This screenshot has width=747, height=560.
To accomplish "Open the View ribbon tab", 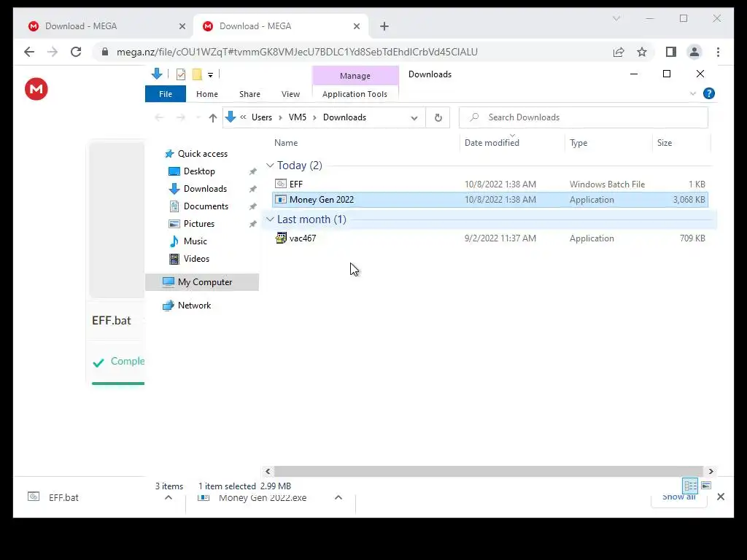I will click(x=290, y=94).
